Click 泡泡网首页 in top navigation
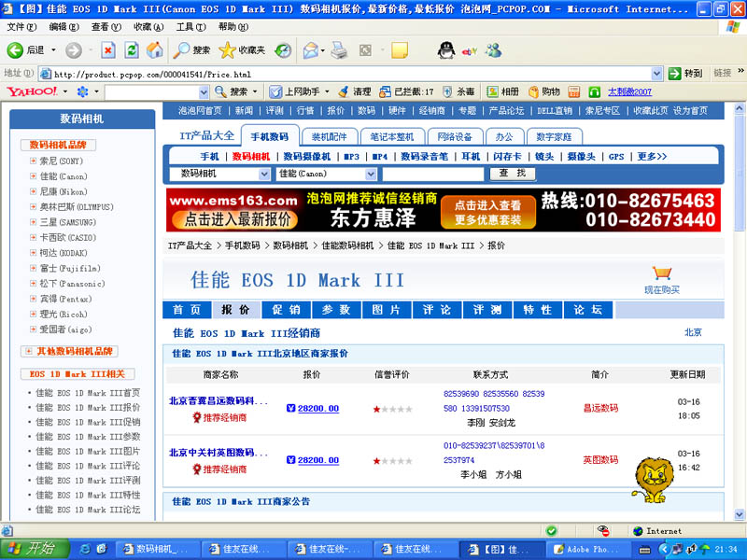 tap(200, 110)
